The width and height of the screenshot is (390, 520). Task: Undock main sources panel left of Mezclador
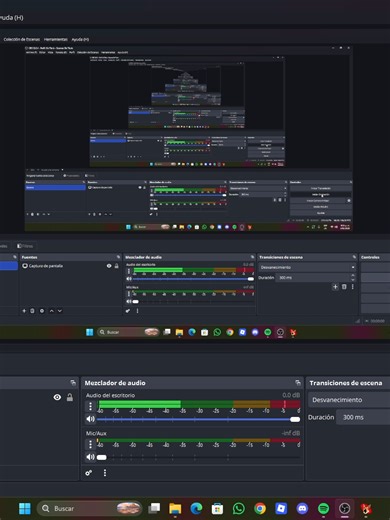click(73, 383)
